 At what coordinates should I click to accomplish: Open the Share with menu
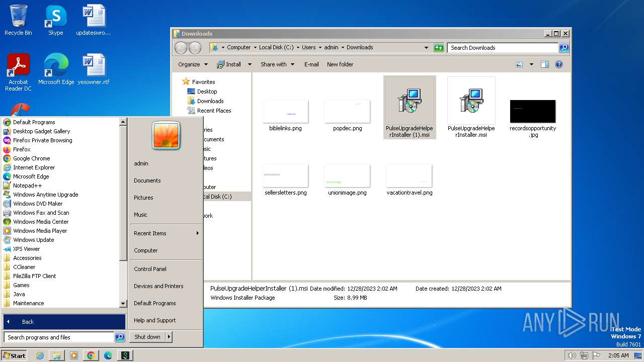pos(277,64)
